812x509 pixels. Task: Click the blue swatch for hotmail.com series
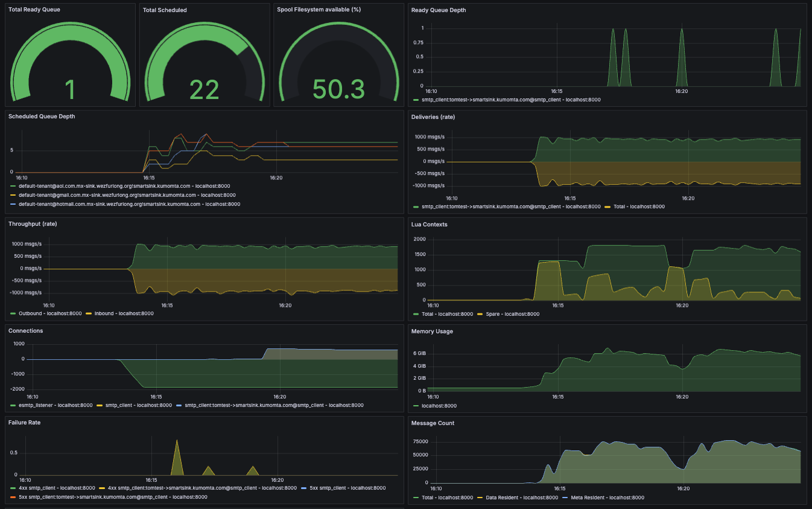tap(13, 205)
